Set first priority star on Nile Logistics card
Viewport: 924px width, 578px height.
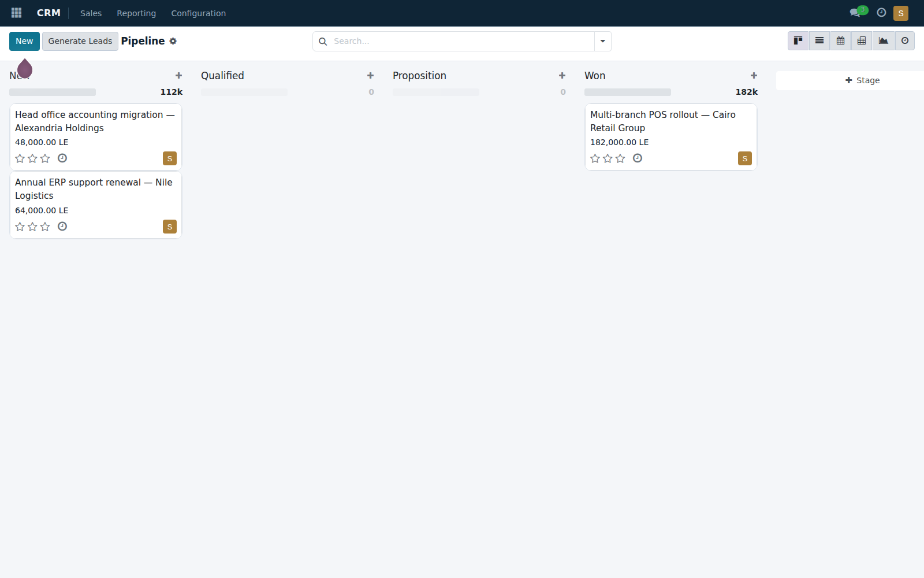(x=20, y=227)
